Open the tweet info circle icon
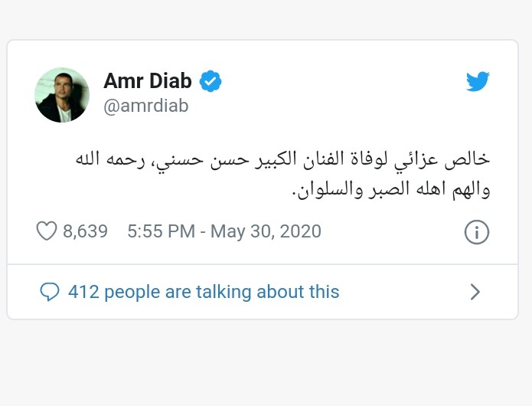This screenshot has width=532, height=406. [477, 232]
